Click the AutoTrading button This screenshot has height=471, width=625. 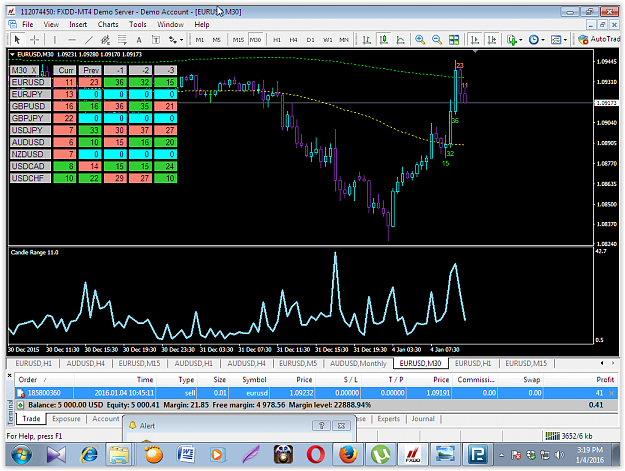pos(599,39)
